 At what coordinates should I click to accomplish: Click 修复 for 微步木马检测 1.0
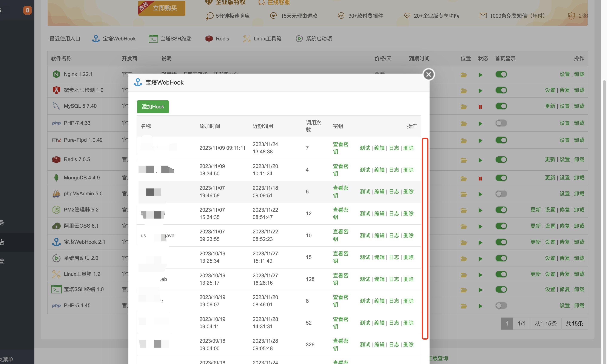565,90
